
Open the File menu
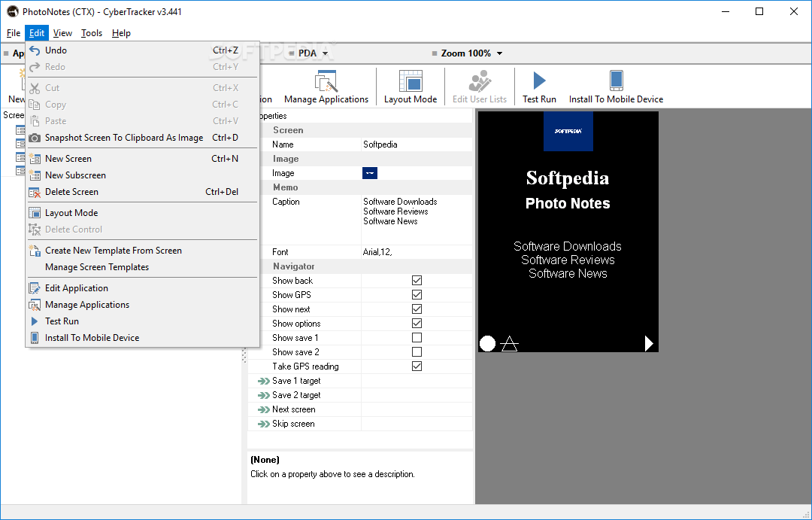tap(14, 33)
